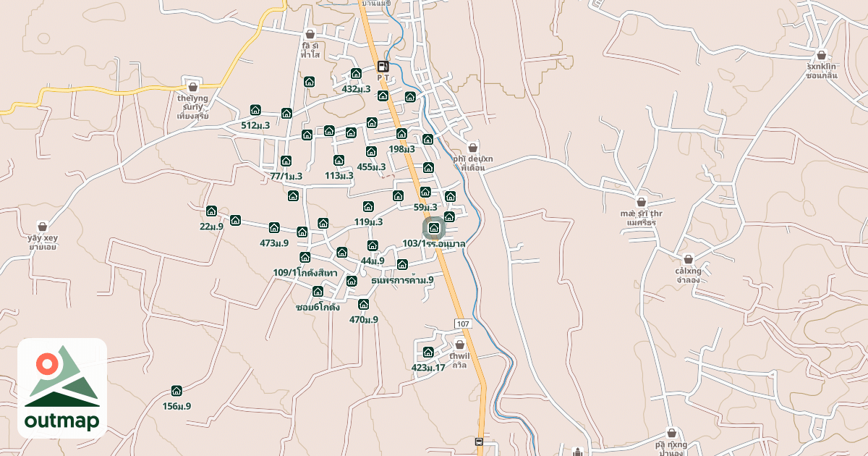868x456 pixels.
Task: Select house marker labeled 44ม.9
Action: click(x=373, y=246)
